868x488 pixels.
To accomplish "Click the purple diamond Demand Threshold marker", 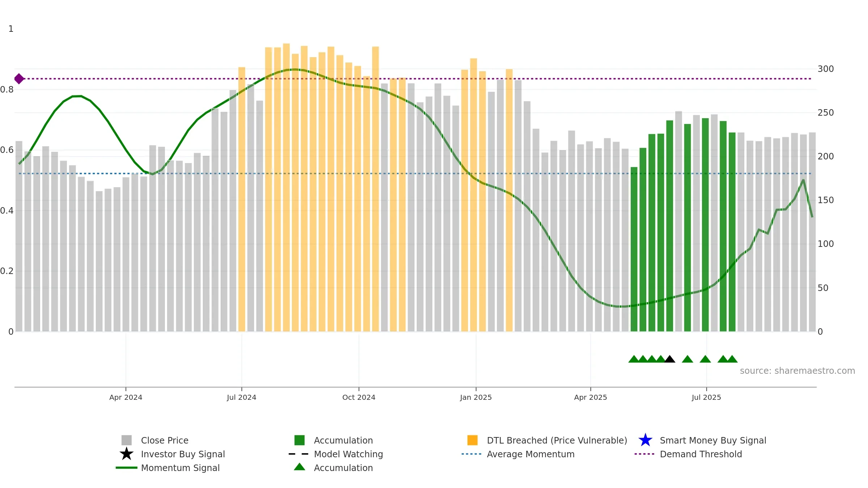I will point(19,78).
